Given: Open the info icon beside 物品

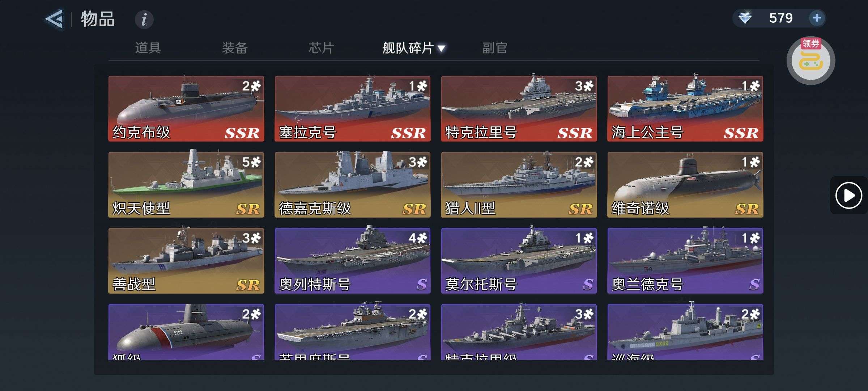Looking at the screenshot, I should point(144,19).
